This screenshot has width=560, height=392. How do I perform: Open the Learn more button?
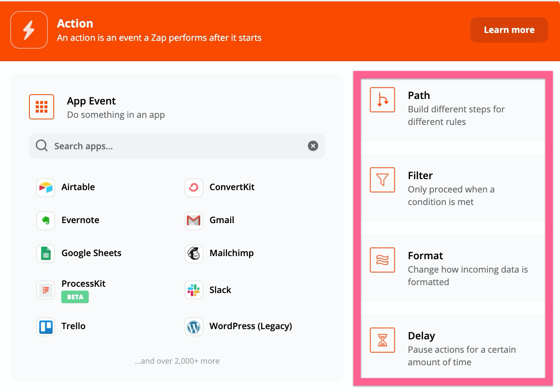coord(509,30)
